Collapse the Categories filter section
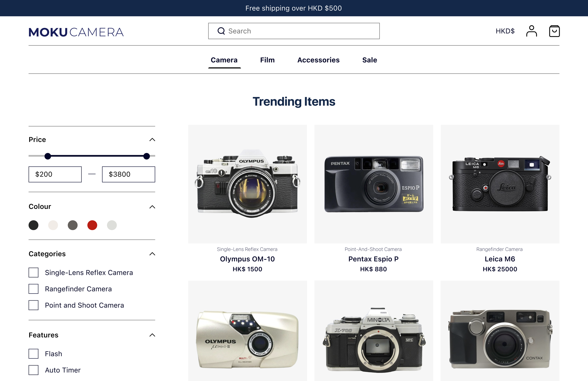This screenshot has width=588, height=381. pos(152,254)
